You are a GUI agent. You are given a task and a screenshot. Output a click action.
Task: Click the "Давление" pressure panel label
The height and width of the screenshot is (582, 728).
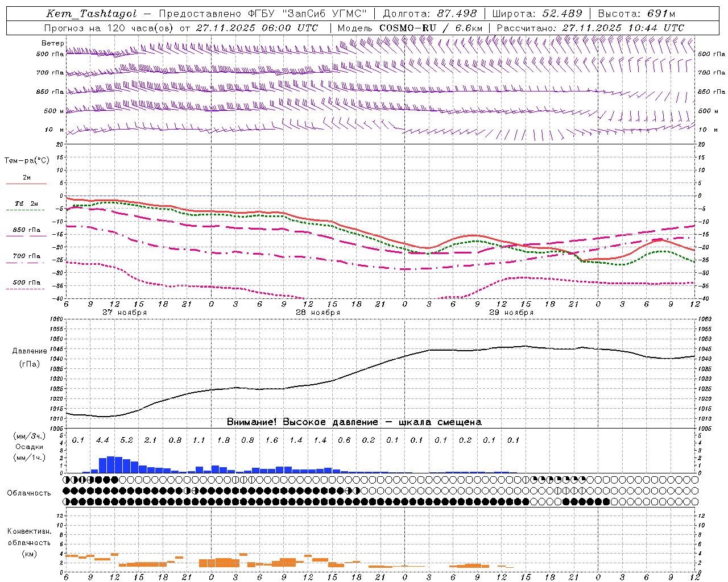click(x=30, y=351)
